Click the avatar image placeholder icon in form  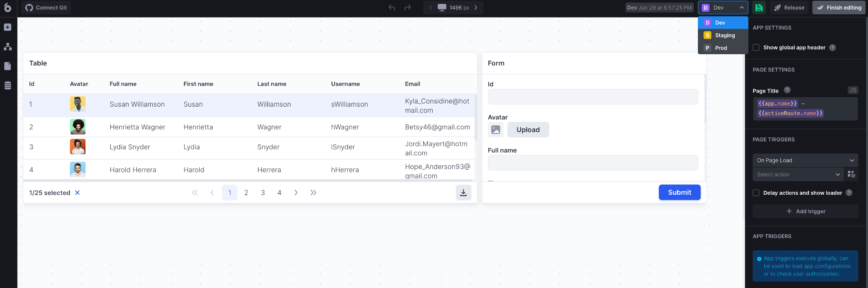pyautogui.click(x=496, y=130)
